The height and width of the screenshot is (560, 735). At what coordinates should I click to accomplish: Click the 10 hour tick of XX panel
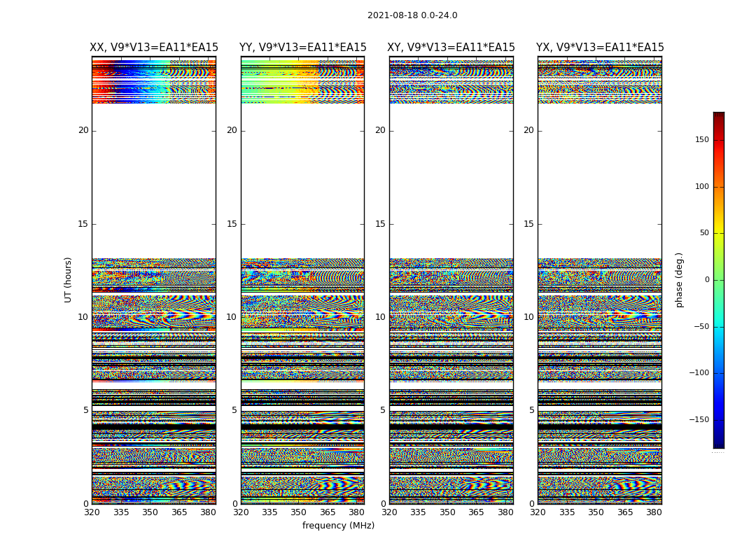pyautogui.click(x=83, y=317)
